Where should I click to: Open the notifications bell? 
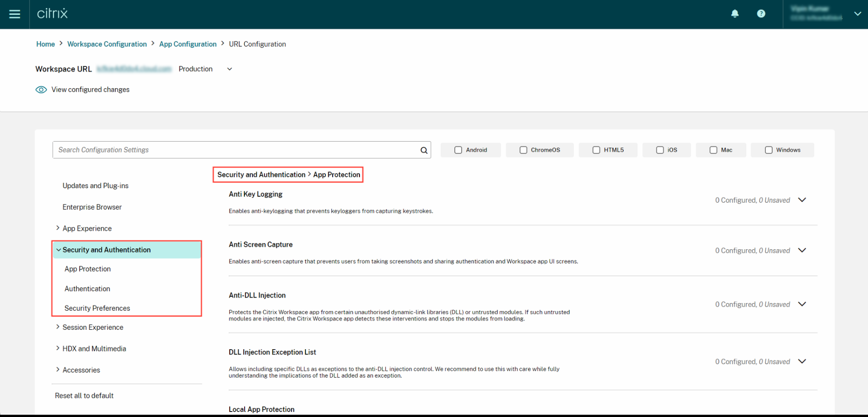pos(735,14)
